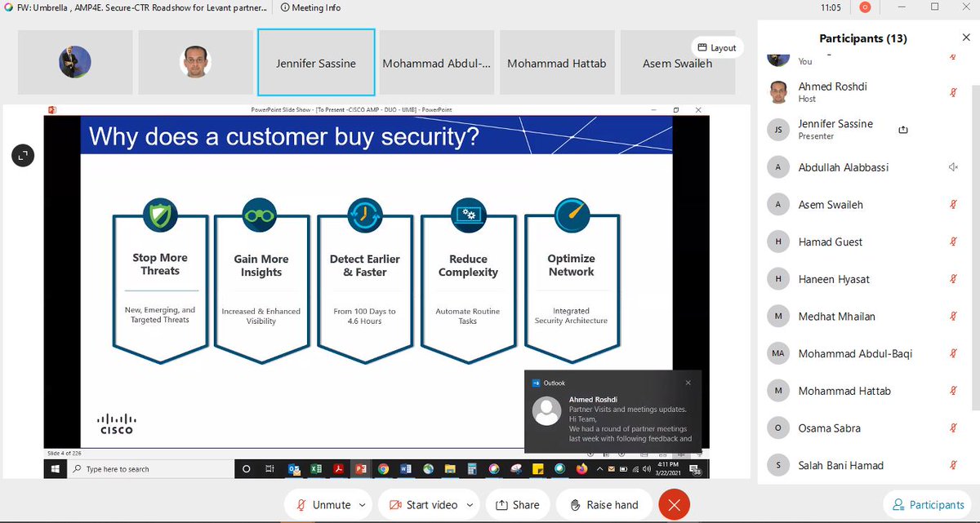Close the Outlook notification popup
This screenshot has width=980, height=523.
click(688, 383)
